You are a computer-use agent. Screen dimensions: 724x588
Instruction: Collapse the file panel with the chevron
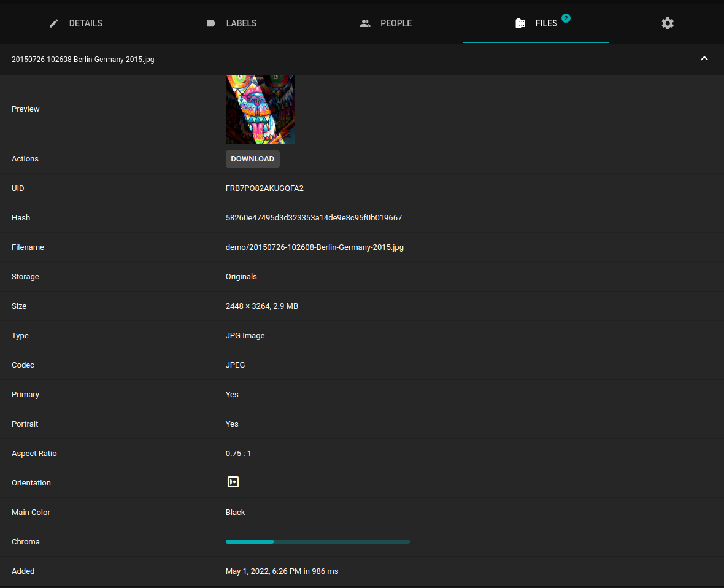point(704,58)
